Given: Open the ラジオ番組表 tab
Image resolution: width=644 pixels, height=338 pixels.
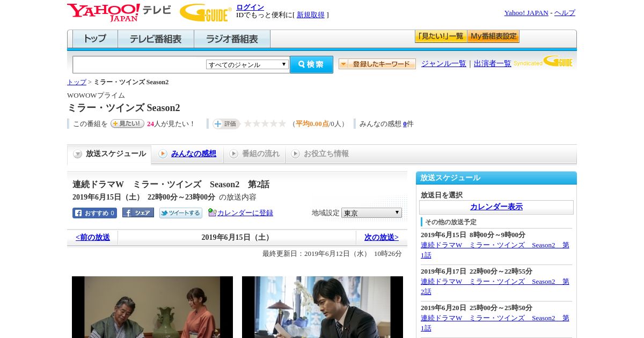Looking at the screenshot, I should point(232,39).
